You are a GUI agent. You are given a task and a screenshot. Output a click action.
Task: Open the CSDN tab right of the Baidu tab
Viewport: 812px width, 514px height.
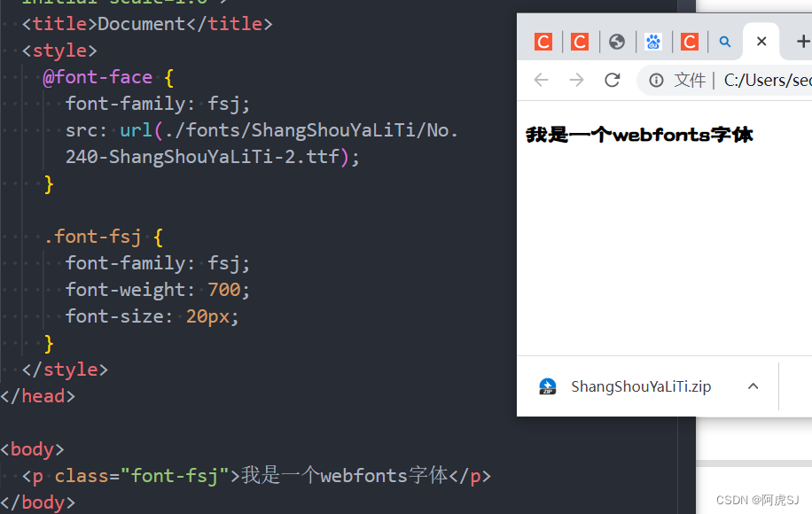[x=690, y=42]
